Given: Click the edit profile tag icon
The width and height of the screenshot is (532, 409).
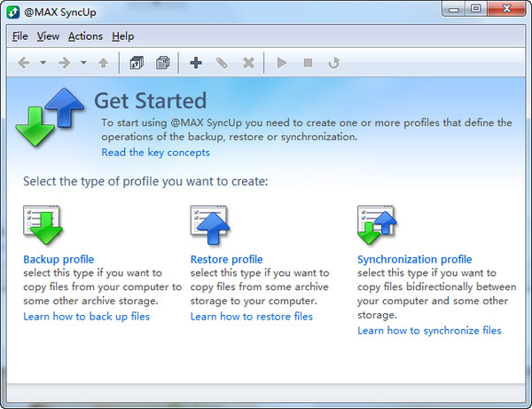Looking at the screenshot, I should pos(222,63).
